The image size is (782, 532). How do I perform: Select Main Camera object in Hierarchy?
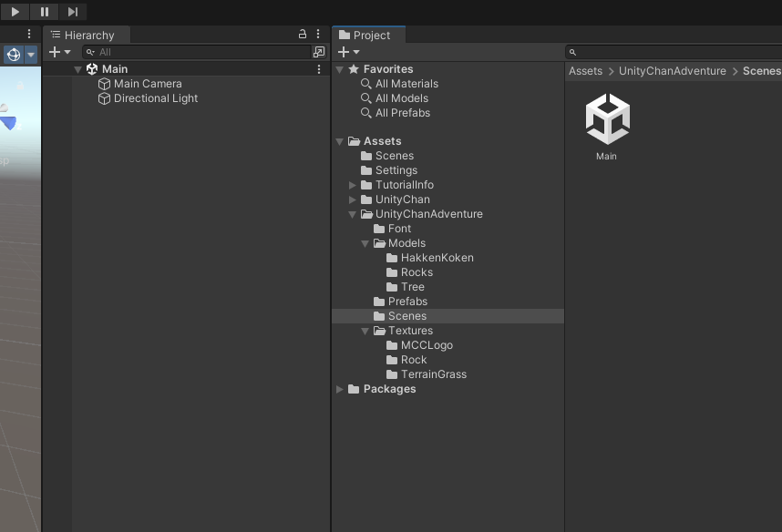[x=147, y=84]
